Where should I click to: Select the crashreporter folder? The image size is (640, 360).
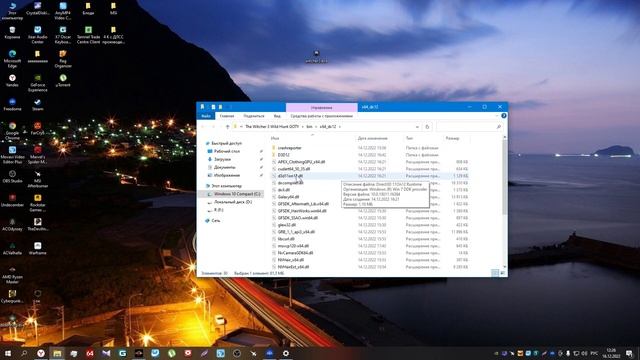(x=289, y=148)
